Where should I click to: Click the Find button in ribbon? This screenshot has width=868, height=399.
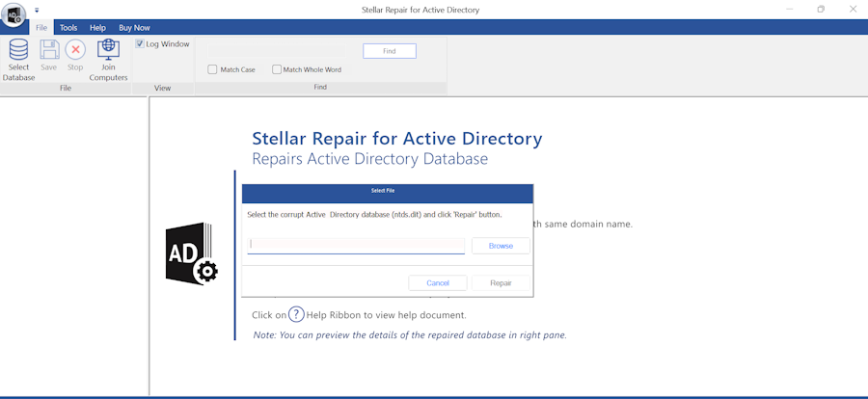pos(390,51)
